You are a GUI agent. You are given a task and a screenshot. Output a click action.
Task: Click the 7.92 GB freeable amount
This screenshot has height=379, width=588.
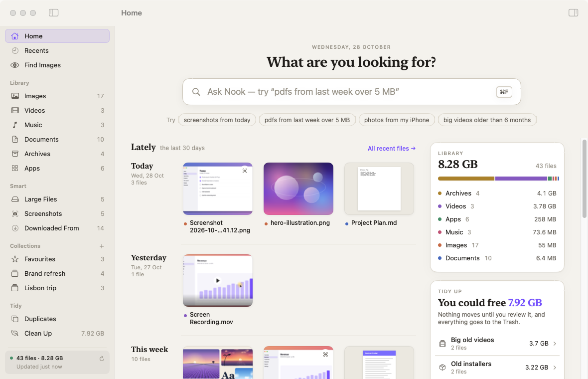click(525, 303)
